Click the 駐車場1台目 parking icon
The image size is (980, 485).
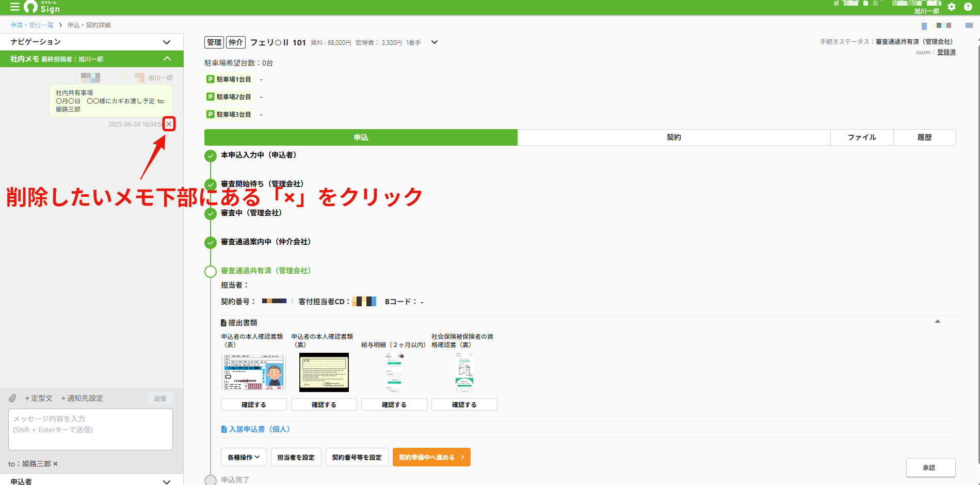click(211, 79)
